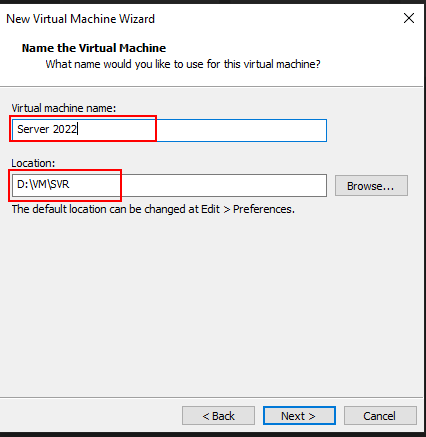Place cursor on the 'Server 2022' text

[x=47, y=129]
